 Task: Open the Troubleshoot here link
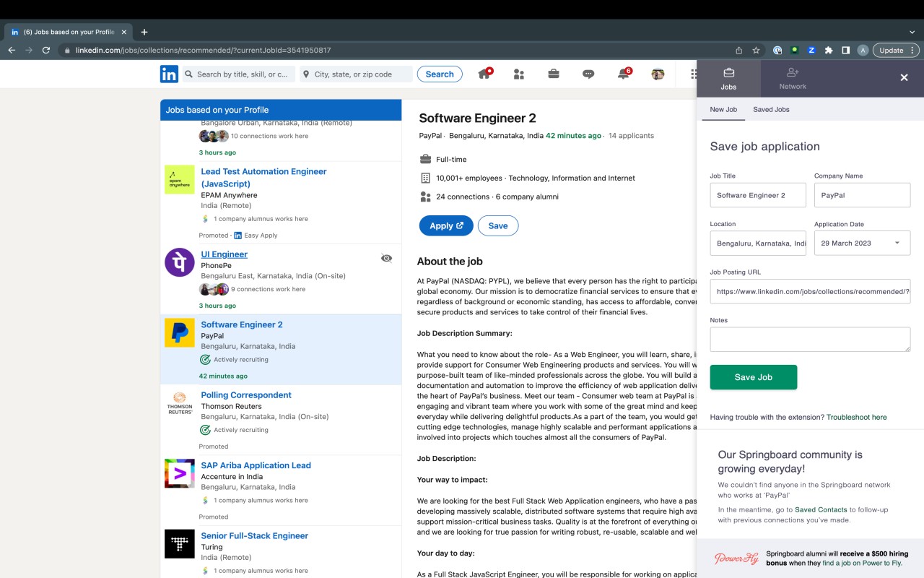tap(856, 417)
